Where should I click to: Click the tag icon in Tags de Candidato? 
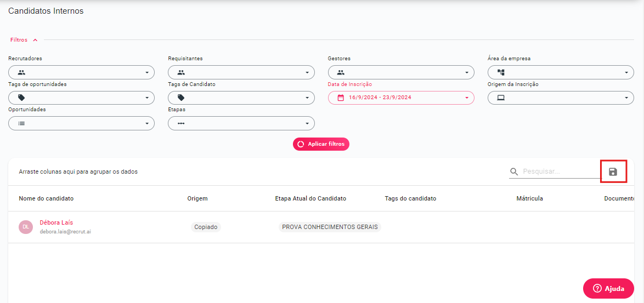coord(181,98)
